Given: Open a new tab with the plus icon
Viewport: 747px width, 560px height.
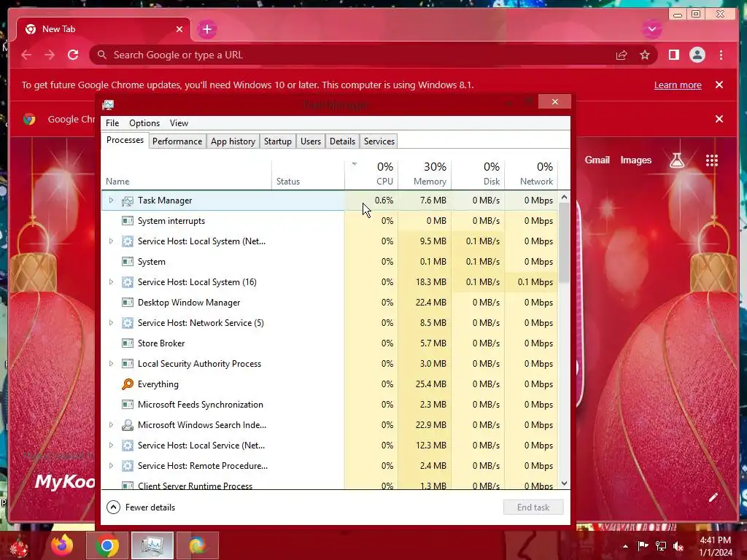Looking at the screenshot, I should [206, 29].
